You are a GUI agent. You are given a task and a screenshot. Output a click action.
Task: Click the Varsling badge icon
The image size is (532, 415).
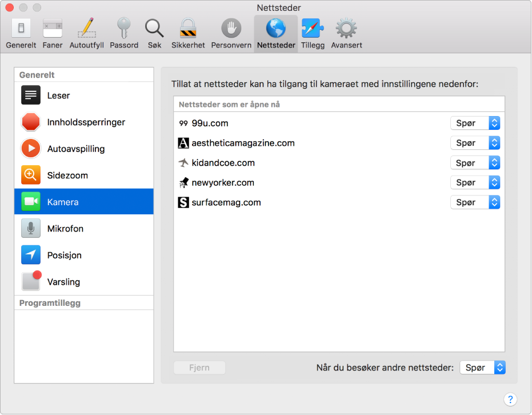[31, 281]
